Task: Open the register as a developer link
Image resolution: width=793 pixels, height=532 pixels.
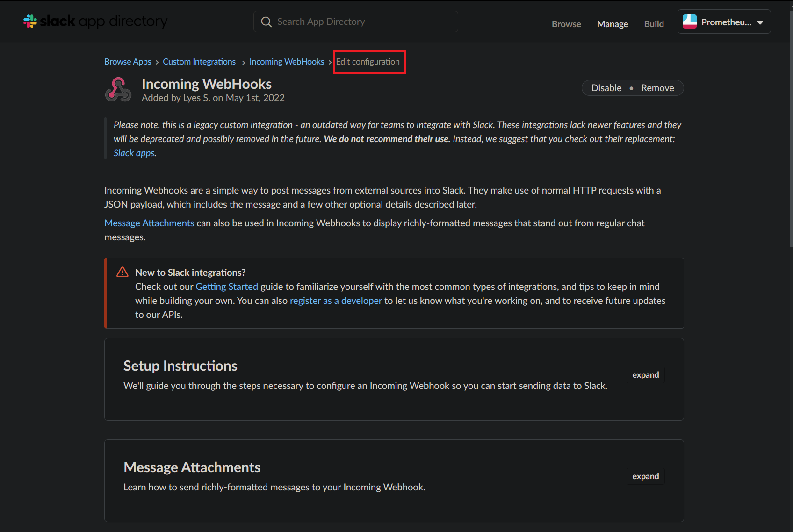Action: pos(336,301)
